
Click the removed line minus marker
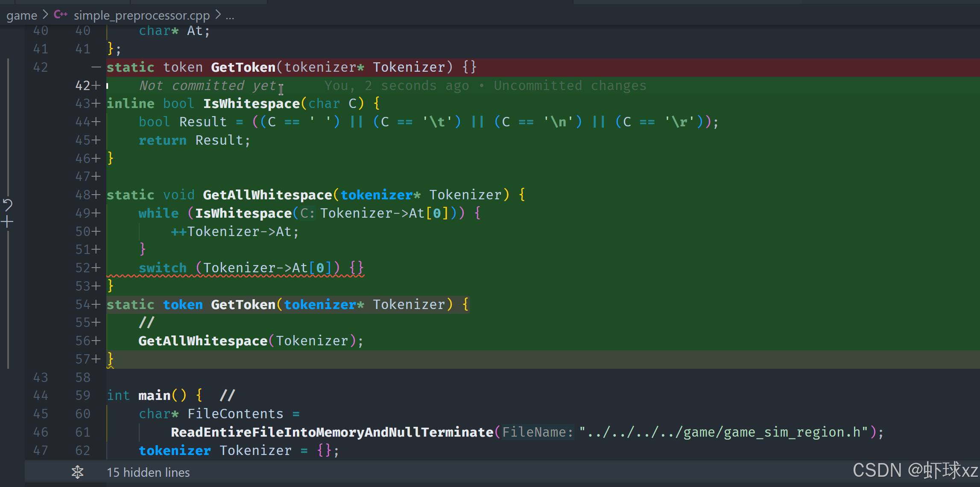[96, 67]
